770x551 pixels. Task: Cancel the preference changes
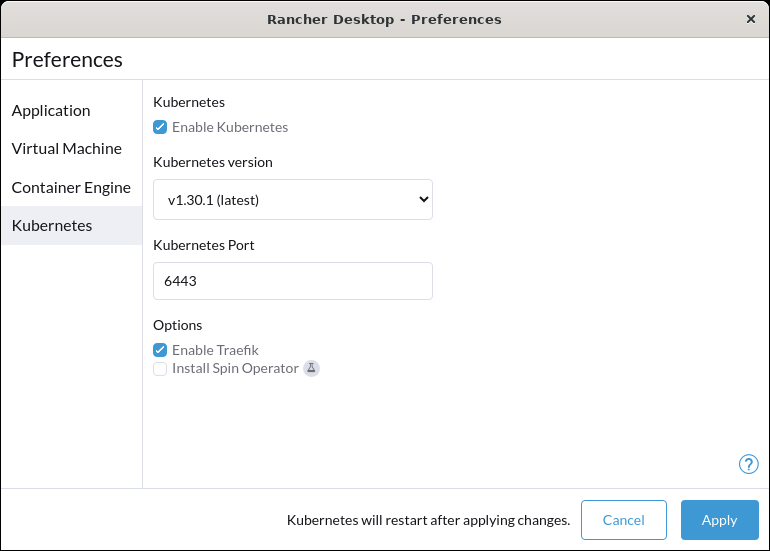pyautogui.click(x=624, y=520)
